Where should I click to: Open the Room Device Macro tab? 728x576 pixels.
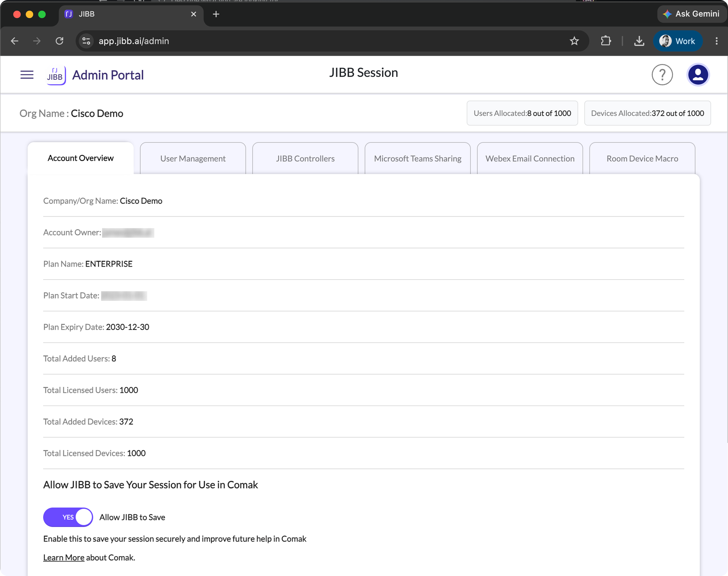642,158
